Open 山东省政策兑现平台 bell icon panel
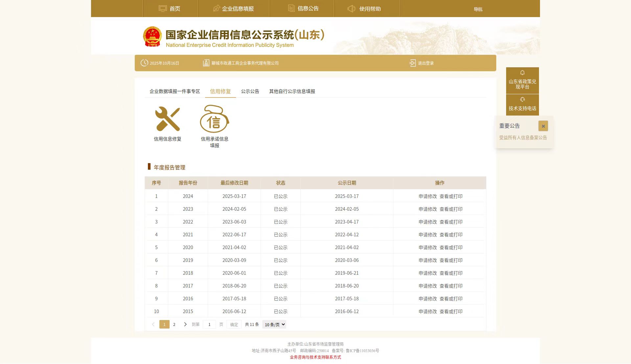 pyautogui.click(x=523, y=73)
